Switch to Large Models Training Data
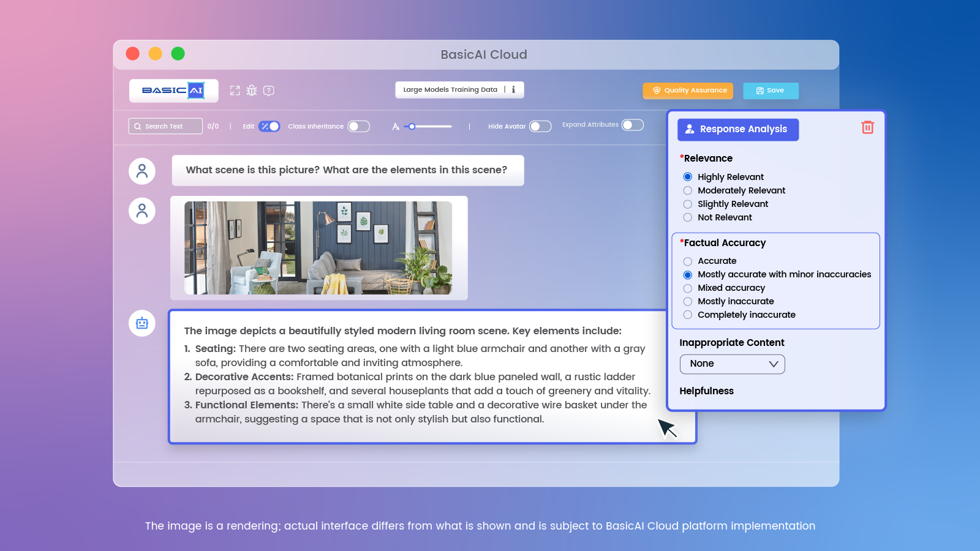Screen dimensions: 980x551 (x=451, y=89)
